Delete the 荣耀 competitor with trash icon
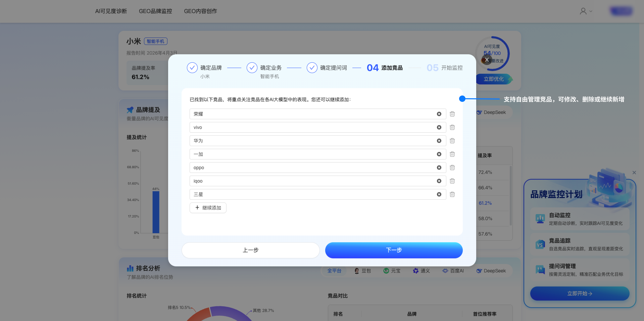Screen dimensions: 644x321 click(x=452, y=114)
